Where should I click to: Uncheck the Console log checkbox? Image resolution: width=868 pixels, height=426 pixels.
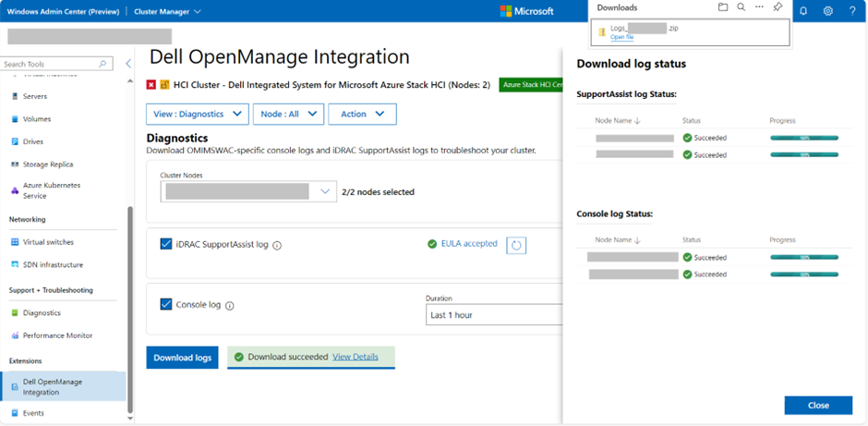pyautogui.click(x=166, y=304)
